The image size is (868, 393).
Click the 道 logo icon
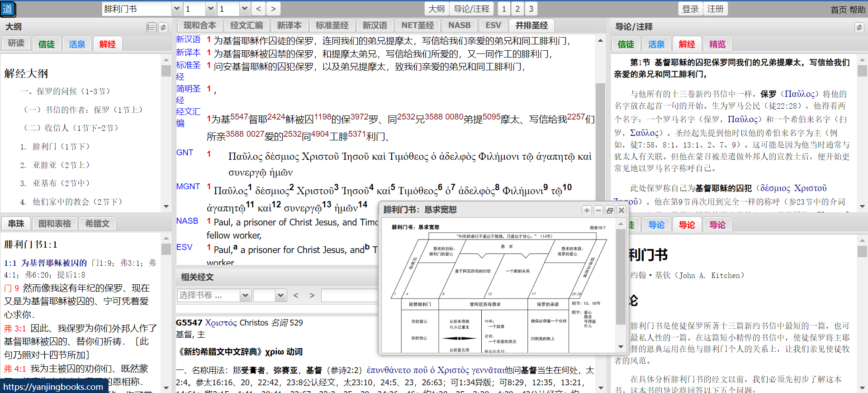coord(8,9)
